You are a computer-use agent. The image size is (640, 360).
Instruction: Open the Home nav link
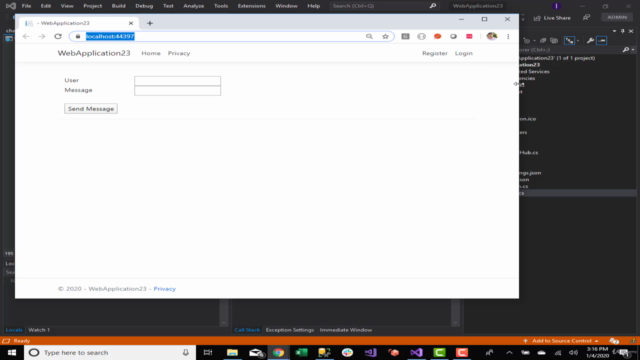point(151,53)
